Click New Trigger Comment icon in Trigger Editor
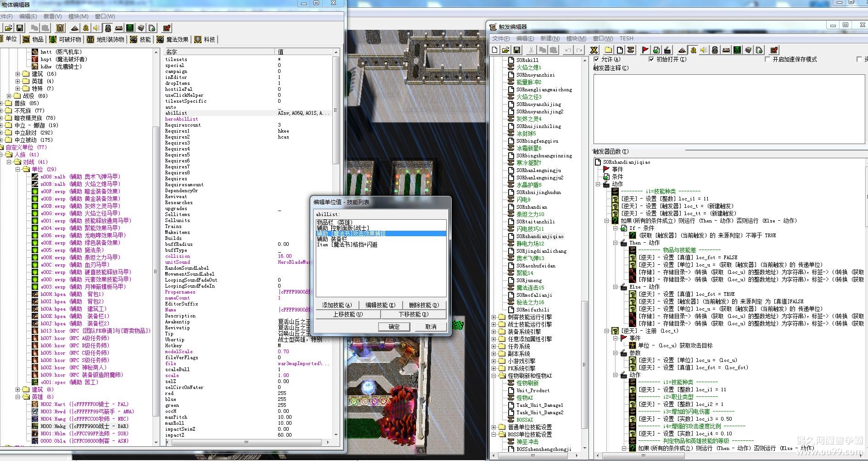Viewport: 868px width, 461px height. (631, 50)
